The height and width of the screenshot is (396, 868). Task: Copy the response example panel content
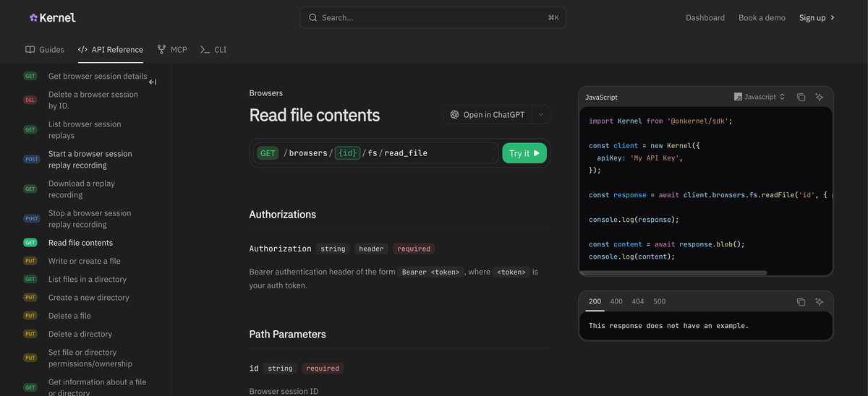(801, 301)
